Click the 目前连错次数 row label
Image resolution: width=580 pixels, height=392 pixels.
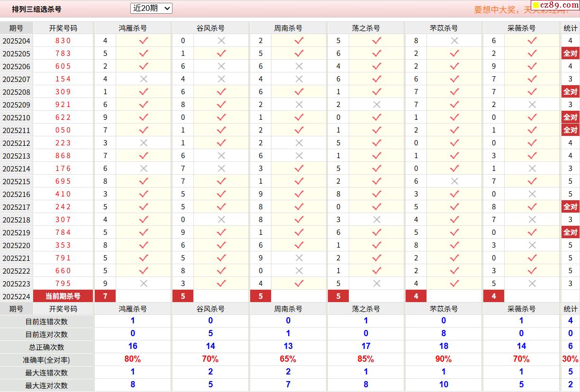click(x=46, y=321)
